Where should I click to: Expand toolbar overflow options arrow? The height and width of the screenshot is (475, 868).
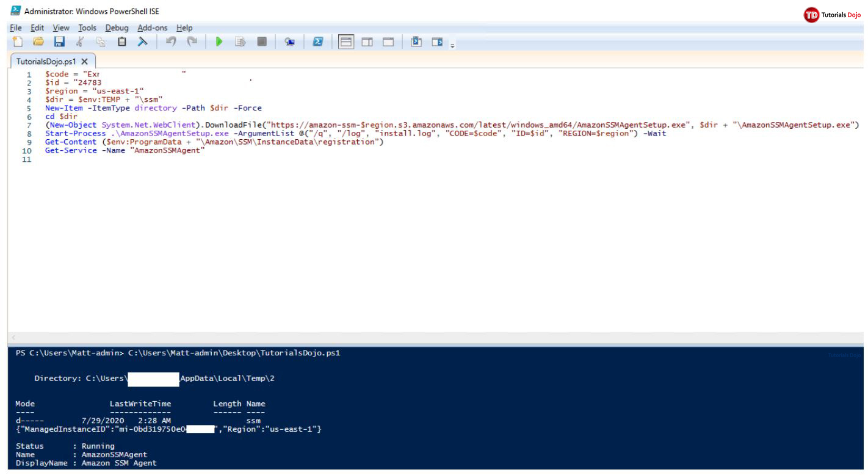click(x=452, y=45)
